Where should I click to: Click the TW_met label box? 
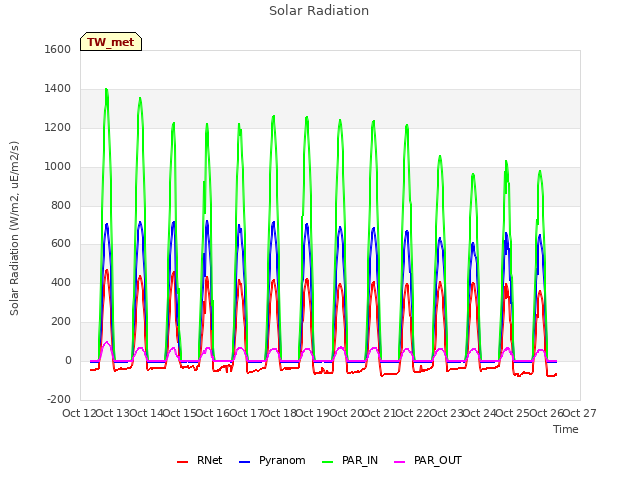[x=111, y=42]
